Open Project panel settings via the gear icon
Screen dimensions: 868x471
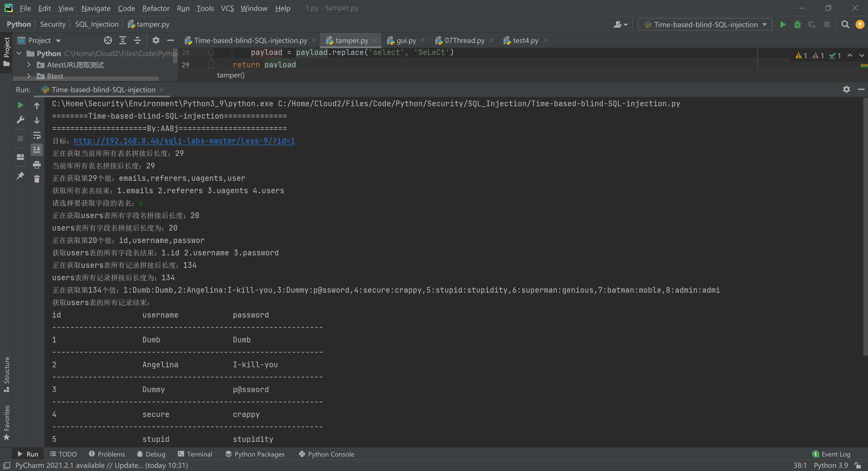(x=156, y=40)
